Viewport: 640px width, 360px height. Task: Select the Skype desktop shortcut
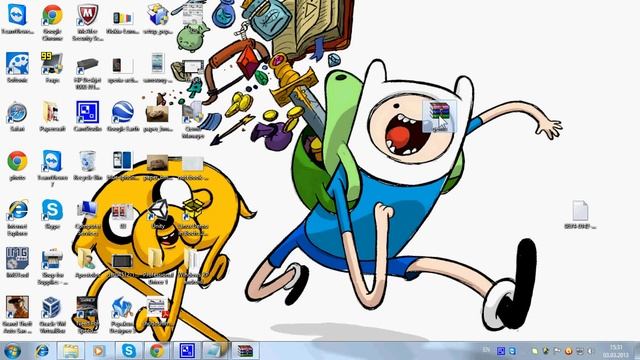[x=52, y=210]
